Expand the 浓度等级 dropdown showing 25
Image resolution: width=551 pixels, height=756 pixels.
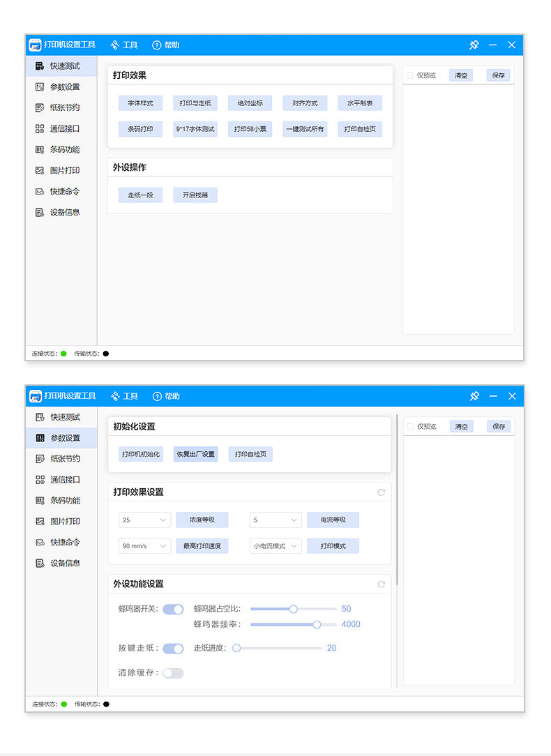point(144,520)
